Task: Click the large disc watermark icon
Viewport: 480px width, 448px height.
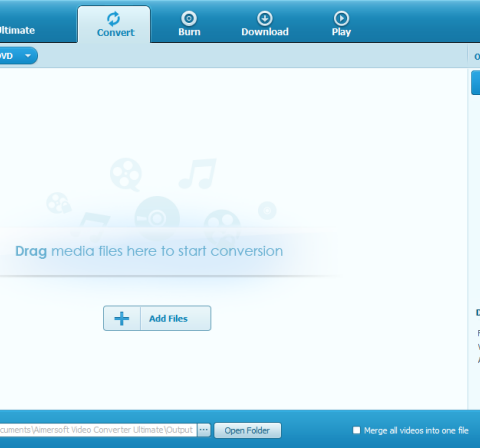Action: point(157,218)
